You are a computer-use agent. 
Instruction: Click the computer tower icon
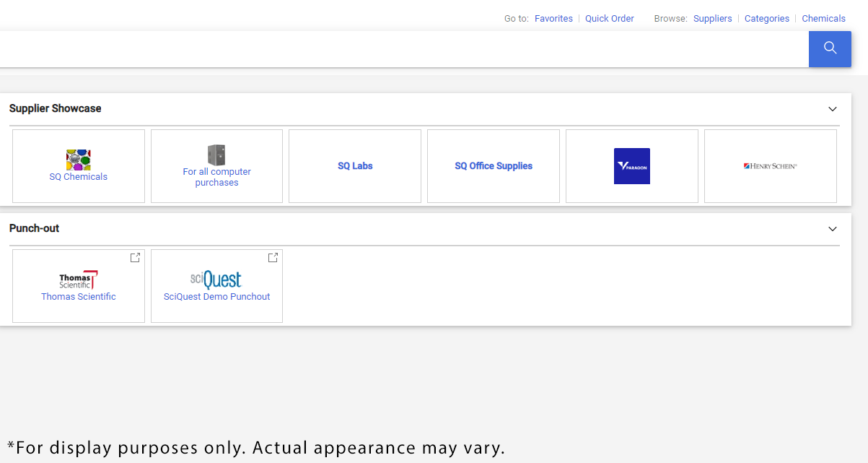pyautogui.click(x=216, y=155)
